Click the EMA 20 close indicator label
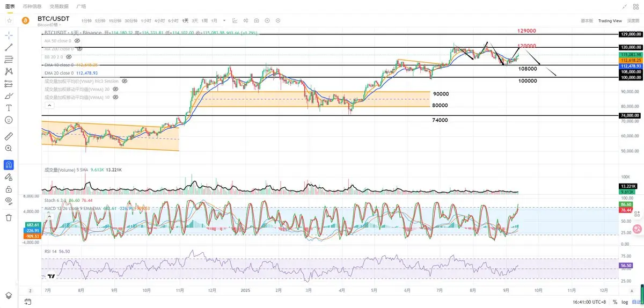 pos(60,73)
